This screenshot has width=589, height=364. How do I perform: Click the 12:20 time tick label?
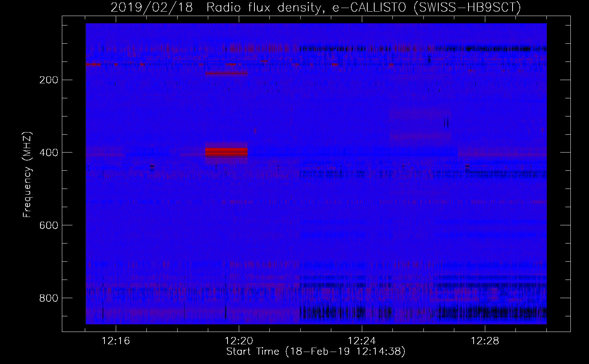point(239,341)
